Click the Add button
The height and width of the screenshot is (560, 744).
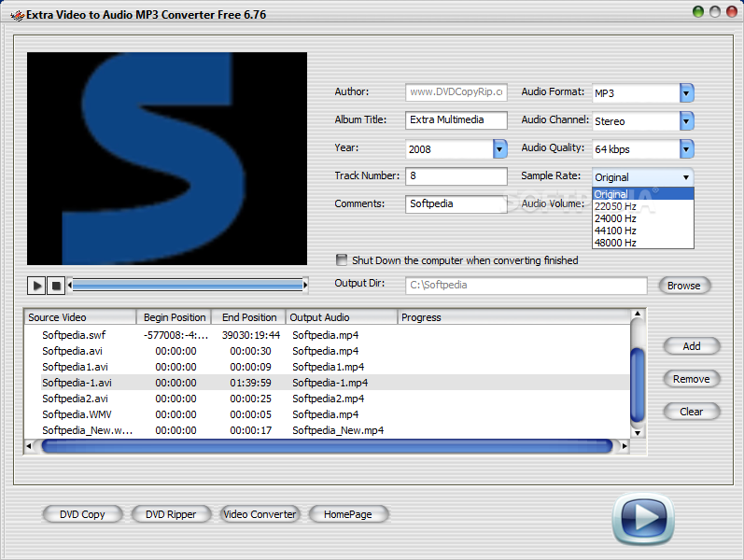pyautogui.click(x=692, y=346)
